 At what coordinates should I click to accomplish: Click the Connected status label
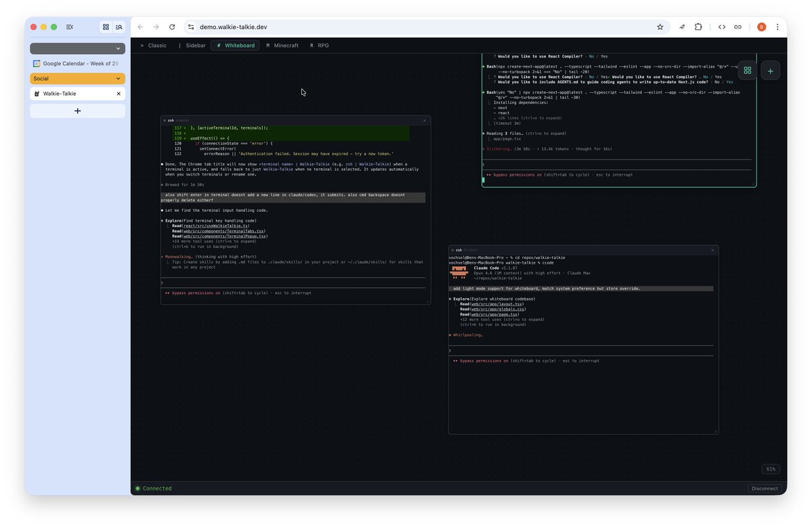click(157, 489)
